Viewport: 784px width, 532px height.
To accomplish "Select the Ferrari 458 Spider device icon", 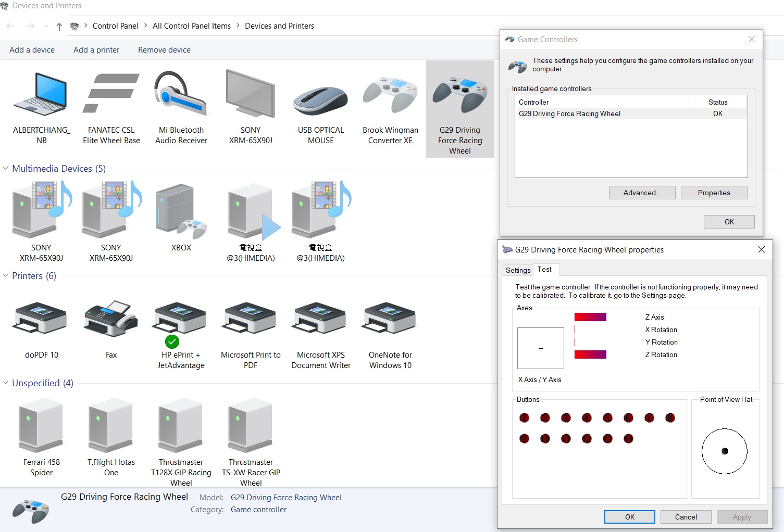I will point(41,426).
